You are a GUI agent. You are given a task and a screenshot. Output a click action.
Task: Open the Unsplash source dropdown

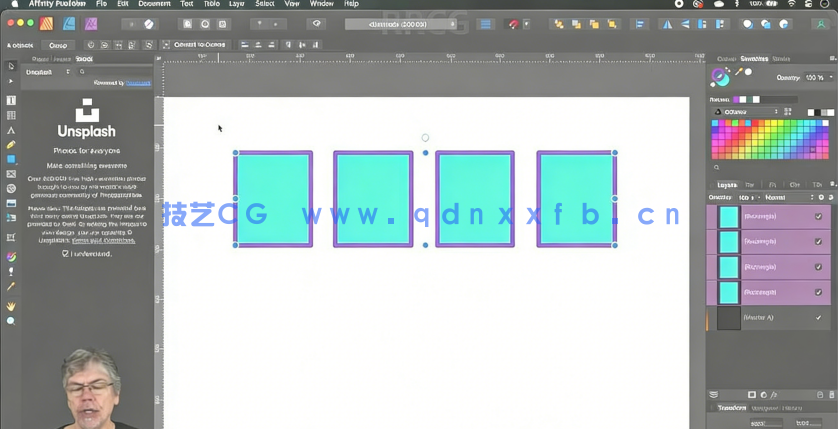click(x=47, y=72)
